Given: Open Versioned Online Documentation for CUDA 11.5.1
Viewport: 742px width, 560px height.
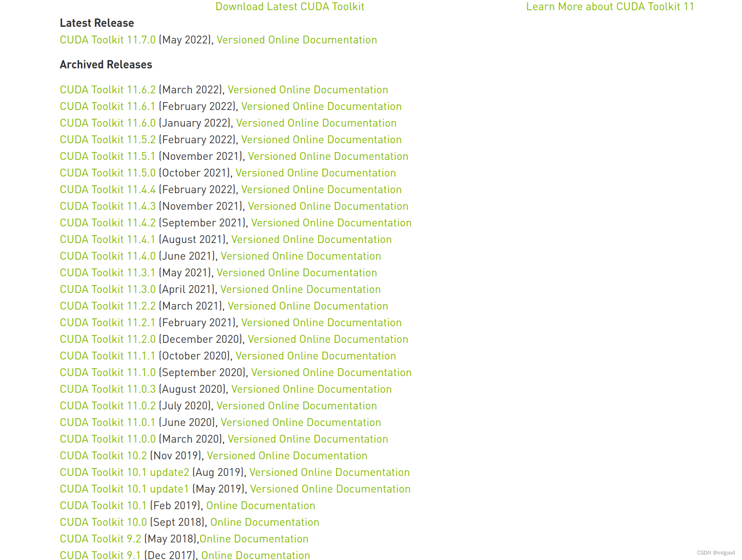Looking at the screenshot, I should [x=328, y=156].
